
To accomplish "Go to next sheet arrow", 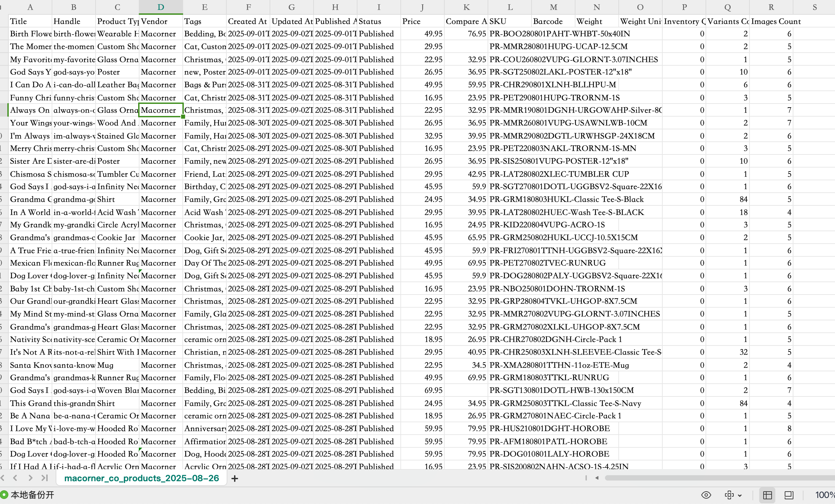I will click(31, 478).
